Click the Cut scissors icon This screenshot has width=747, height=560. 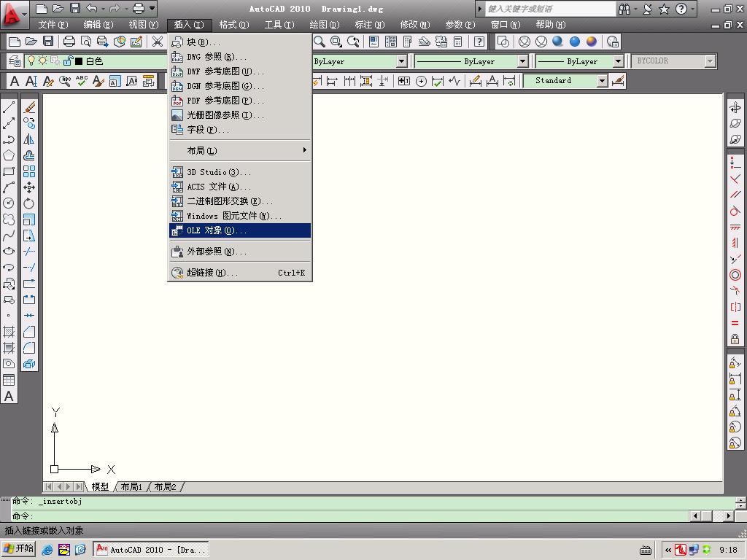pyautogui.click(x=158, y=42)
